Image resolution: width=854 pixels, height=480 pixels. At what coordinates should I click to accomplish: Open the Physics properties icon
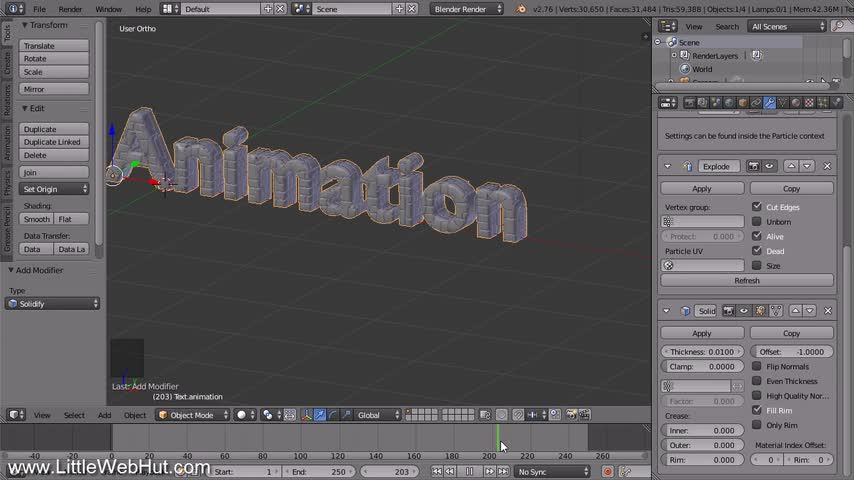(x=836, y=102)
